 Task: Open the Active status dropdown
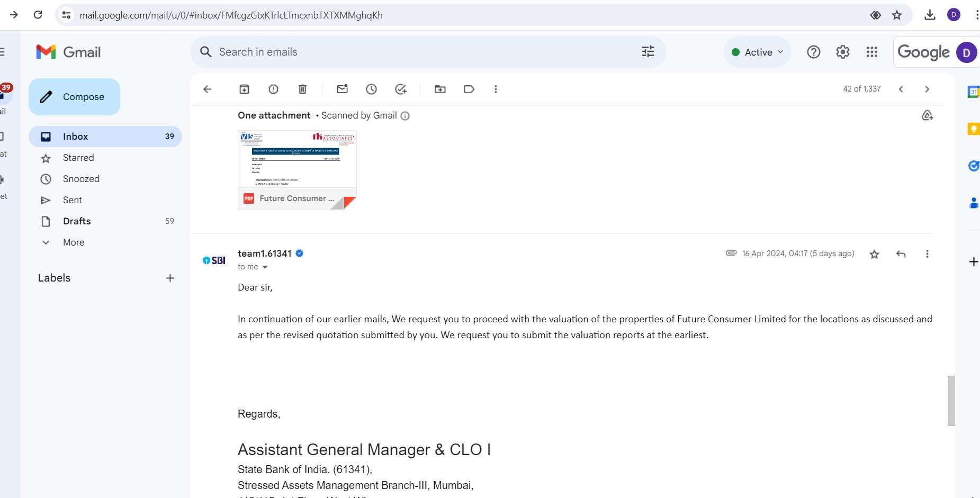tap(757, 52)
